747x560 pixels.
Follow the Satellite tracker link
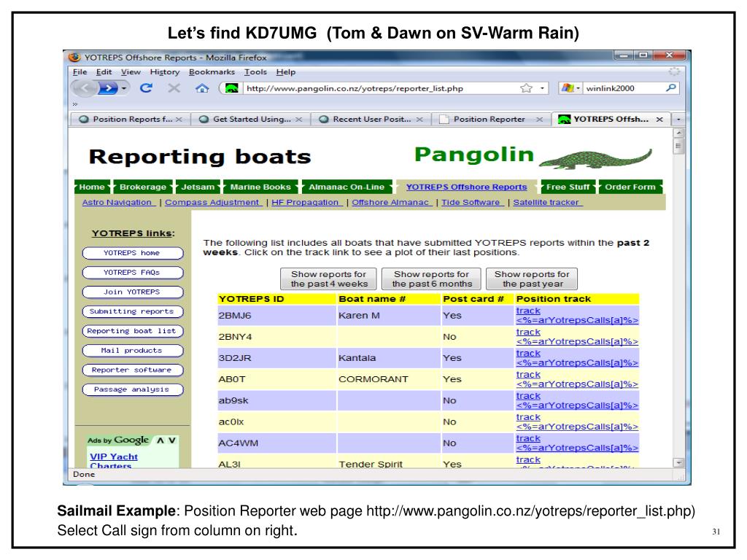click(547, 203)
